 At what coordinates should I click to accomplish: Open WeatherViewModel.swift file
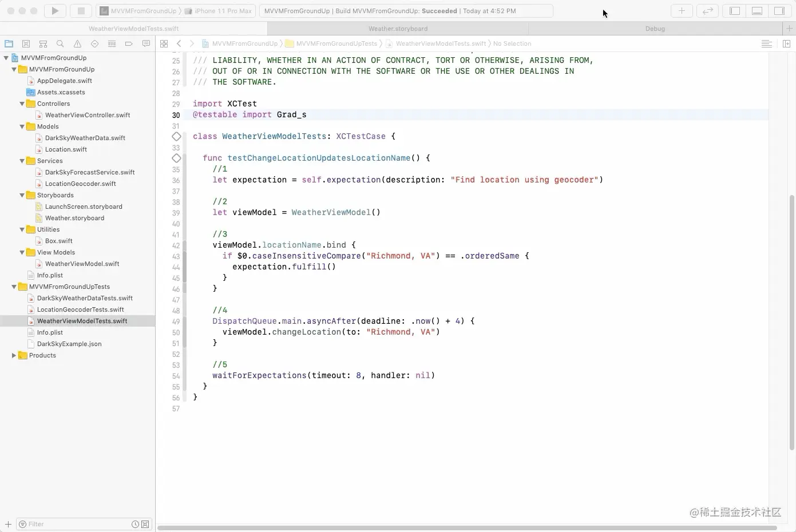click(x=82, y=264)
